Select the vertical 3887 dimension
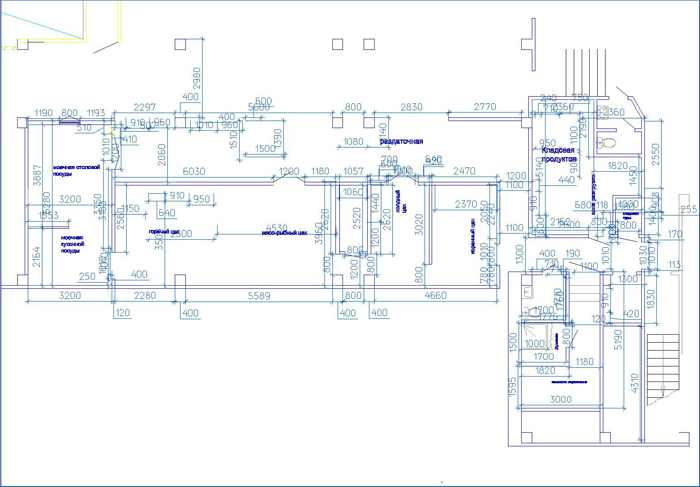This screenshot has width=700, height=487. (x=38, y=175)
